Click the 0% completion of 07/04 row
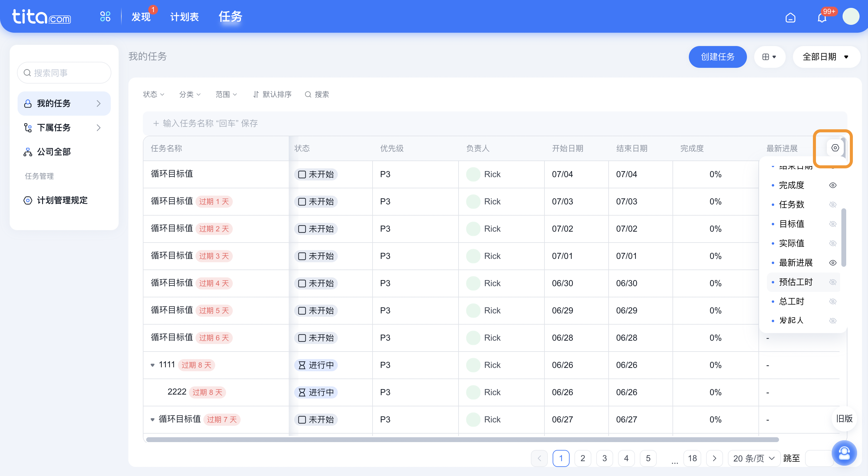The image size is (868, 476). tap(715, 174)
